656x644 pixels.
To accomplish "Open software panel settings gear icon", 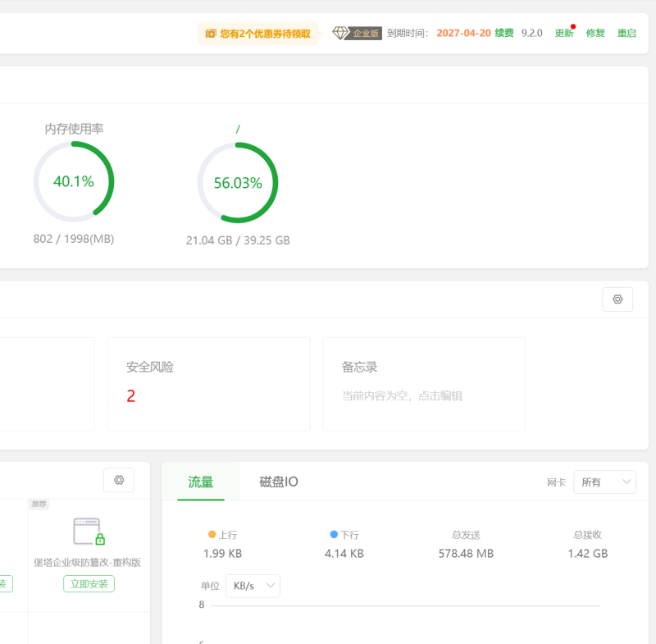I will [119, 480].
